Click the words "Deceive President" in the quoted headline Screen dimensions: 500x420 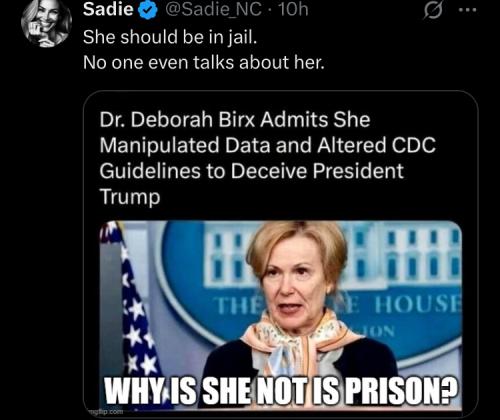pos(317,171)
